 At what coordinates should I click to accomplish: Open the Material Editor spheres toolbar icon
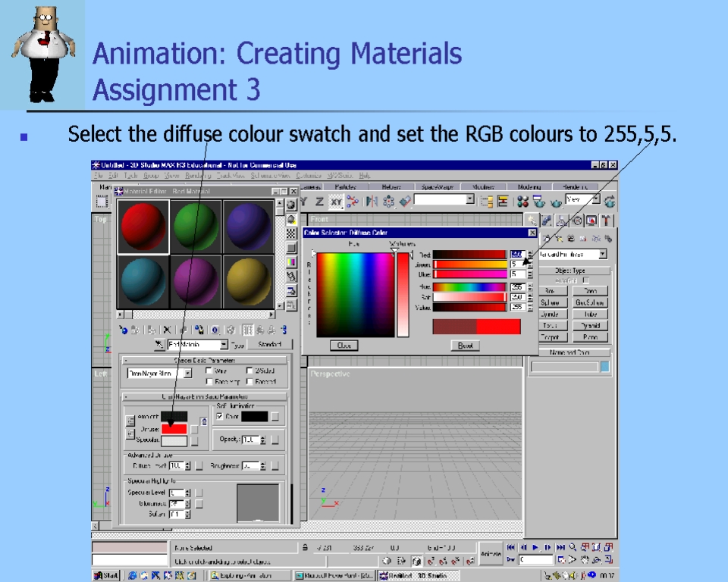[522, 202]
